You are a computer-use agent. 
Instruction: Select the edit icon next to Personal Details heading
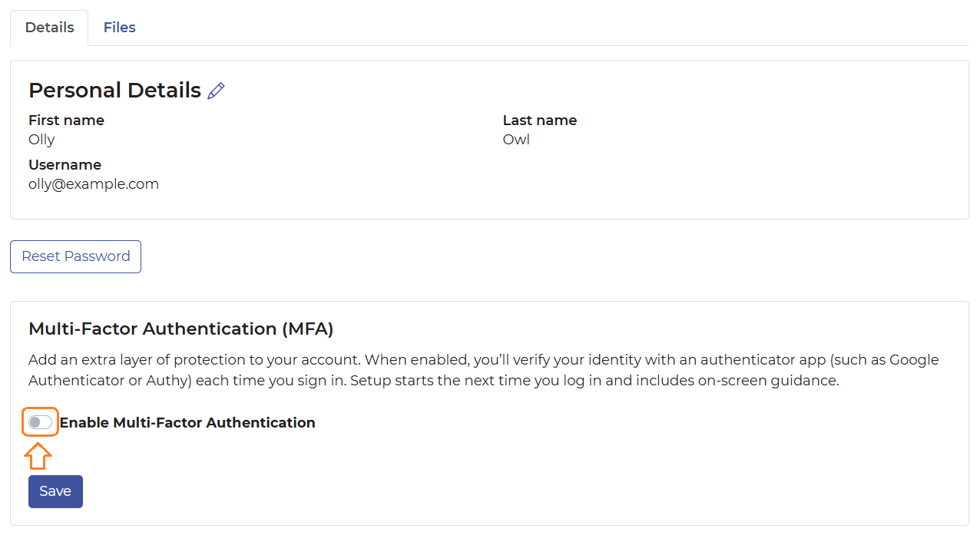[216, 90]
